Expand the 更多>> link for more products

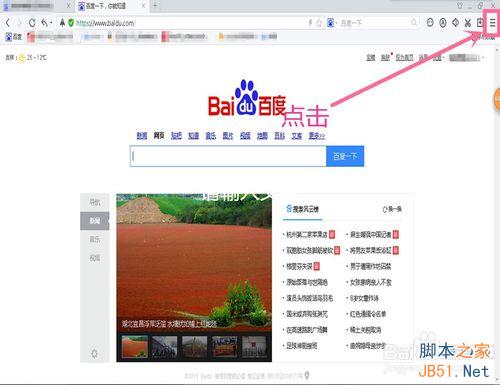coord(317,135)
